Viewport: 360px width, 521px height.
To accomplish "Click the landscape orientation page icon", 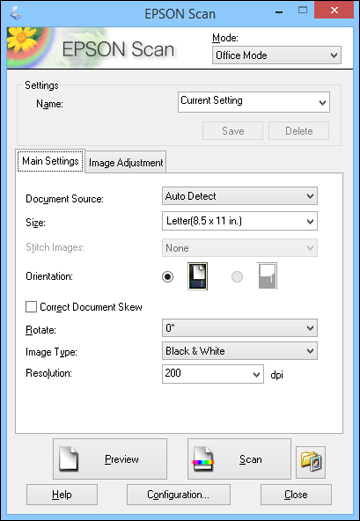I will (x=268, y=276).
